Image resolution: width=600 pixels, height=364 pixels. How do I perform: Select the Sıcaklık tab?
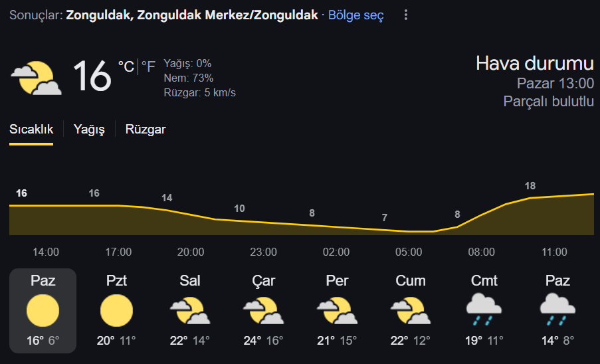pyautogui.click(x=31, y=130)
